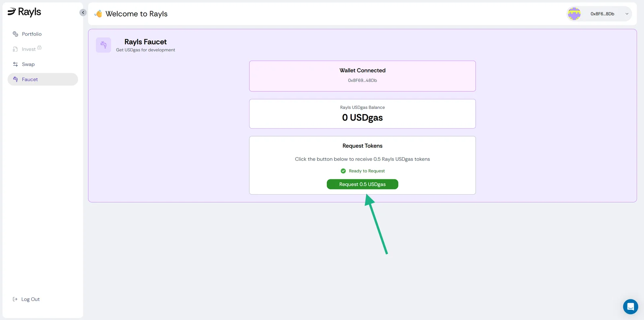644x320 pixels.
Task: Click the Rayls logo
Action: 24,12
